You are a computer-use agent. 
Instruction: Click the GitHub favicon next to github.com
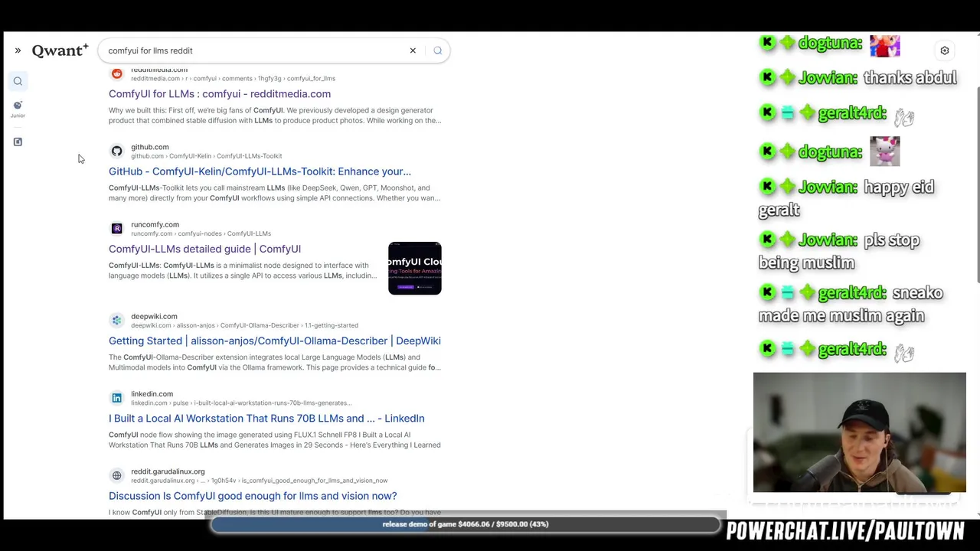pos(116,152)
